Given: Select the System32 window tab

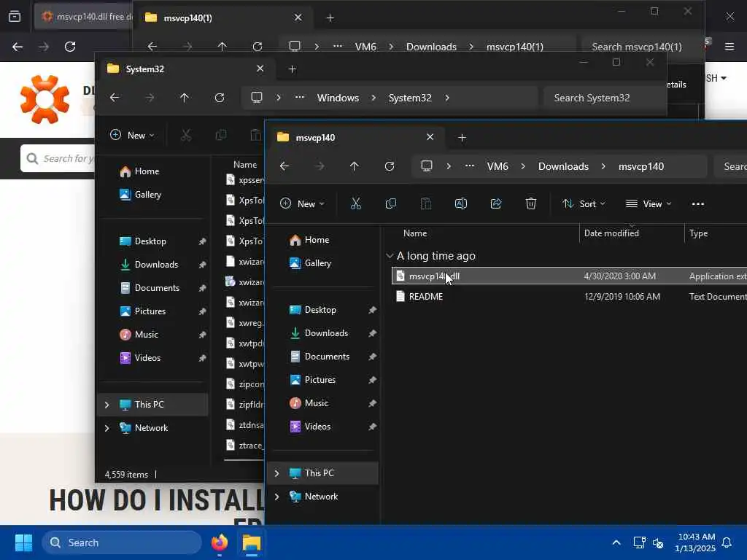Looking at the screenshot, I should (186, 69).
